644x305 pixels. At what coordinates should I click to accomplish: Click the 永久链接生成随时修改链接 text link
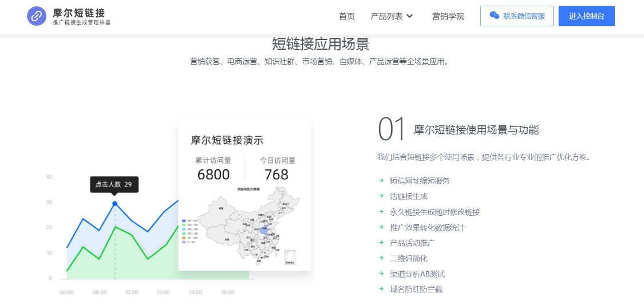(434, 212)
